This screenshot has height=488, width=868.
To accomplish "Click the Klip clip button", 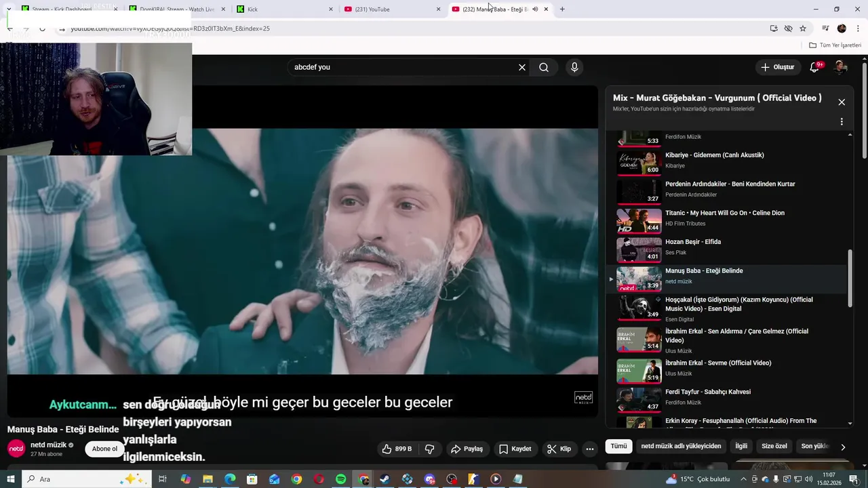I will click(559, 449).
